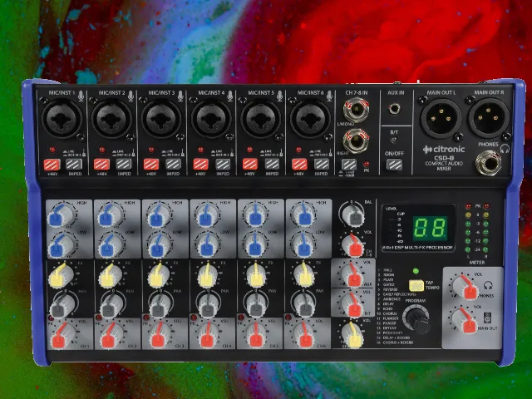Click the yellow FX knob on channel 2
532x399 pixels.
coord(106,276)
